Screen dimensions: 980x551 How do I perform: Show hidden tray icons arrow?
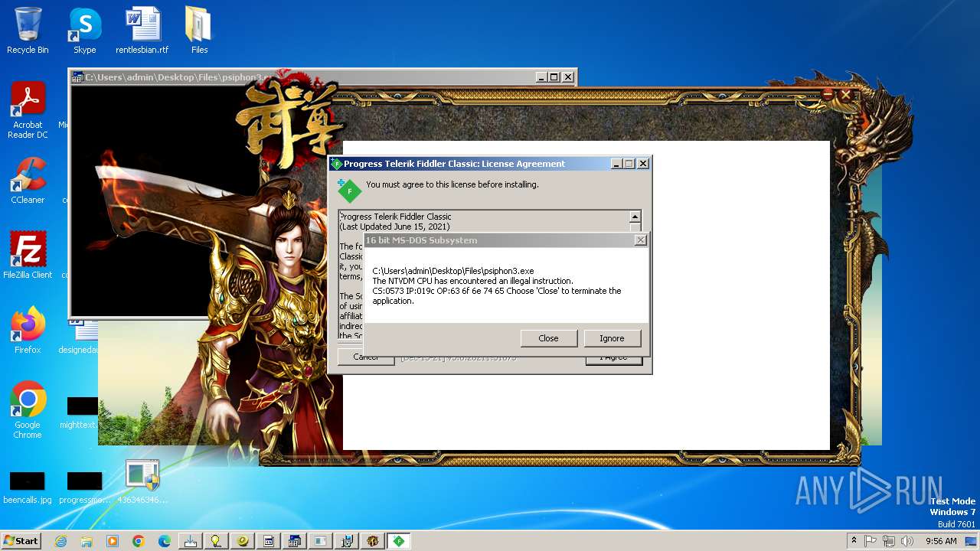click(x=854, y=540)
